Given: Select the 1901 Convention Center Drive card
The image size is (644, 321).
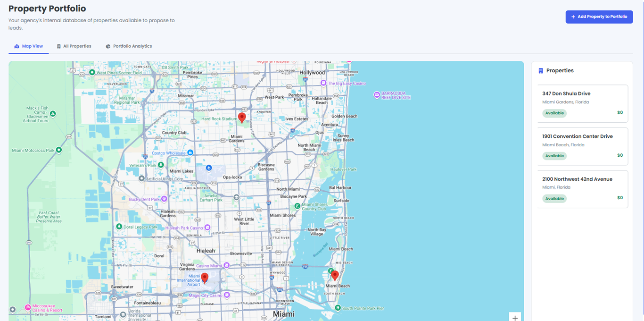Looking at the screenshot, I should click(583, 146).
